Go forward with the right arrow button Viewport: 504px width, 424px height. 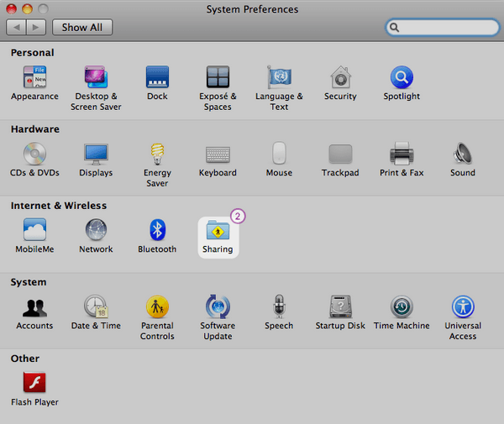[36, 28]
